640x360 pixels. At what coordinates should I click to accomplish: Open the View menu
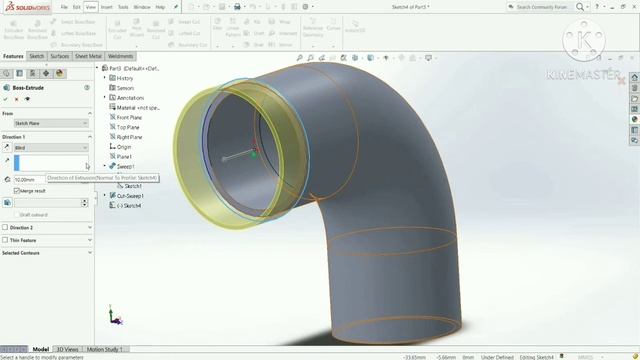[91, 7]
